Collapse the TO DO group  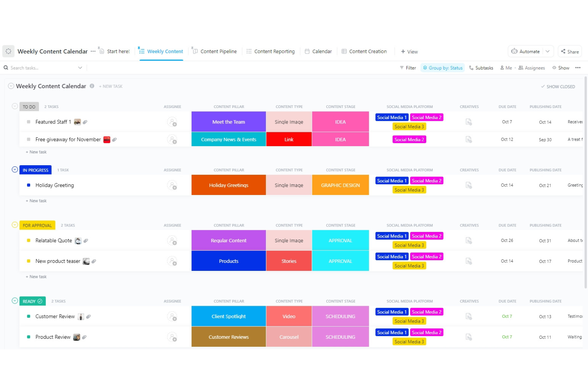(15, 106)
